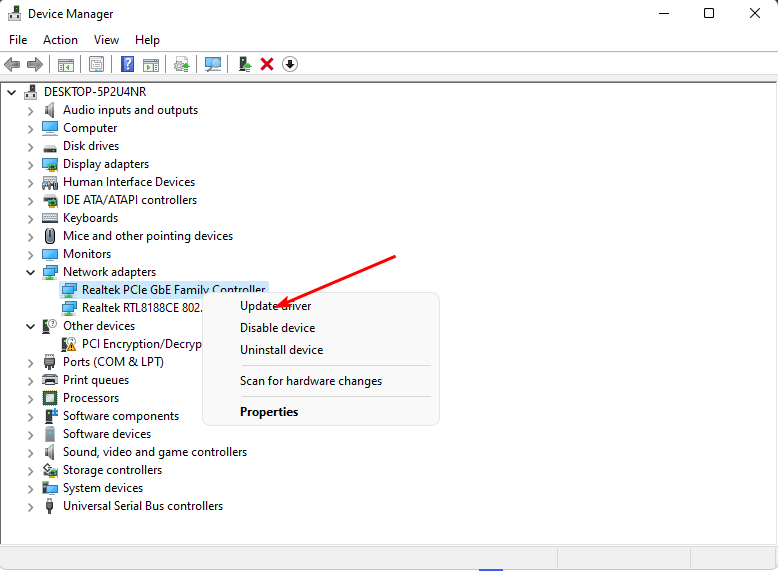The height and width of the screenshot is (571, 778).
Task: Expand Audio inputs and outputs category
Action: pos(31,111)
